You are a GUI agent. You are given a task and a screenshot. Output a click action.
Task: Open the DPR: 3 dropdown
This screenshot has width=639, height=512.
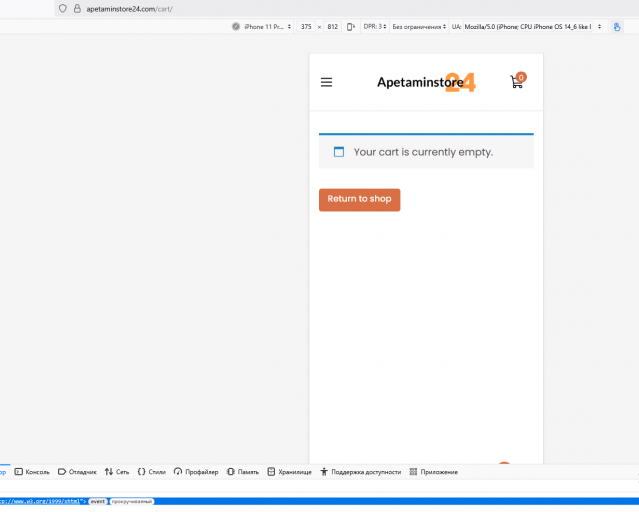coord(375,26)
